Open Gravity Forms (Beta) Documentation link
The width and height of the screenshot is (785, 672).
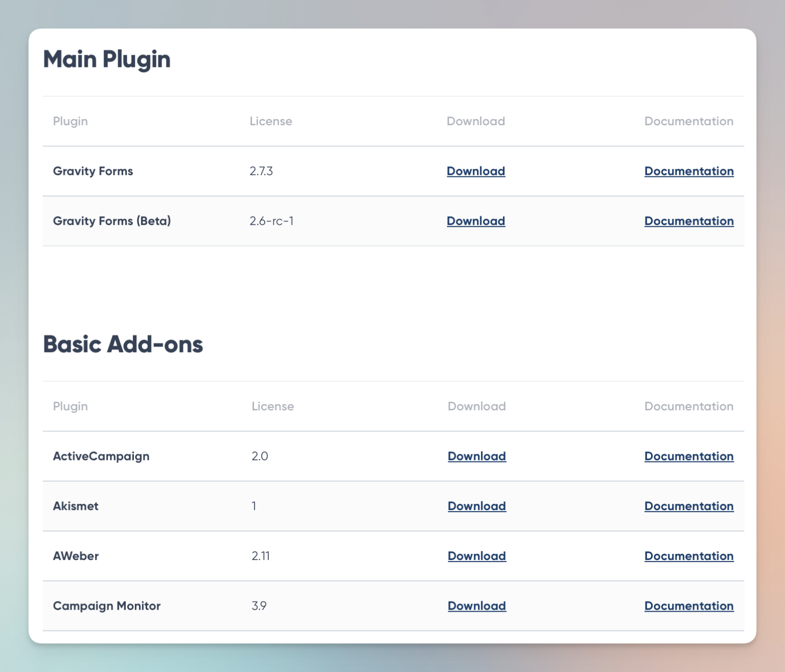pyautogui.click(x=688, y=221)
